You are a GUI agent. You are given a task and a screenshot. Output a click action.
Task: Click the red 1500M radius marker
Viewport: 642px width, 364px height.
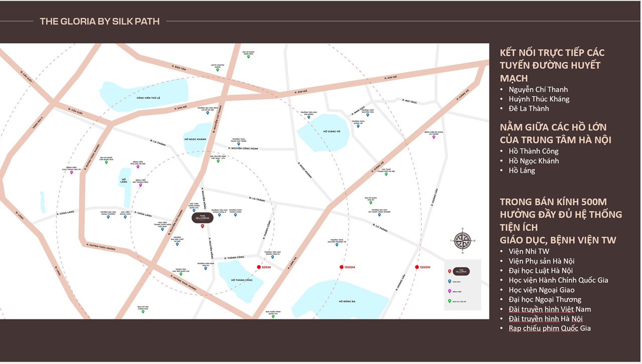tap(417, 267)
